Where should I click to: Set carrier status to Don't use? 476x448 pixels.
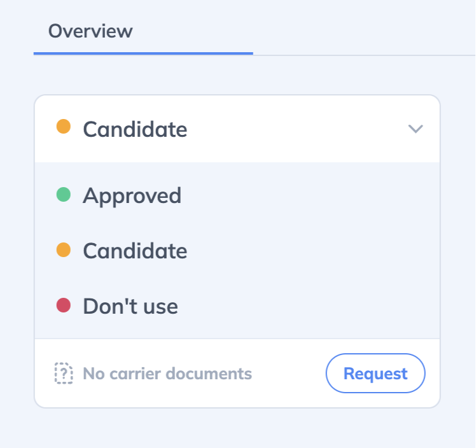(237, 306)
